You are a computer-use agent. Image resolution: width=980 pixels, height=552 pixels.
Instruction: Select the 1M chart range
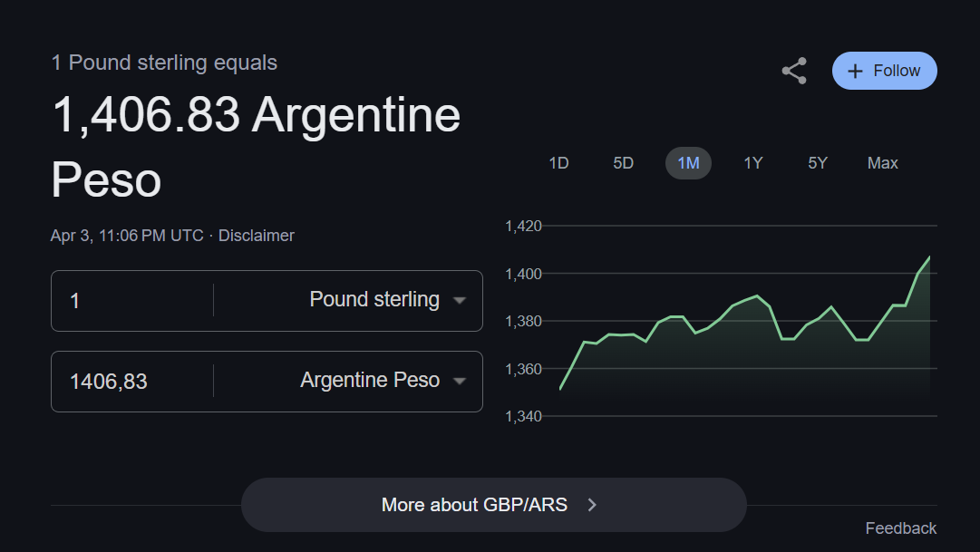click(x=688, y=163)
